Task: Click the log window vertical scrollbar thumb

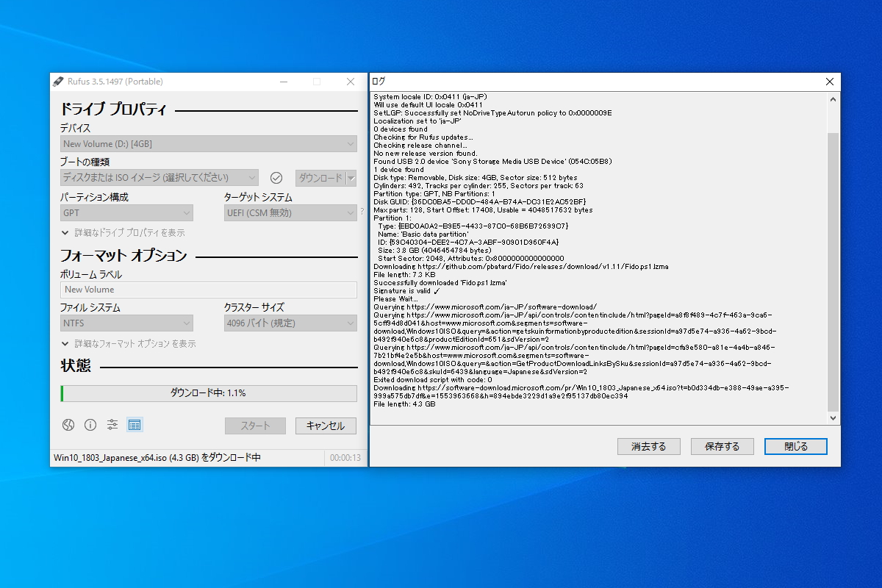Action: click(833, 272)
